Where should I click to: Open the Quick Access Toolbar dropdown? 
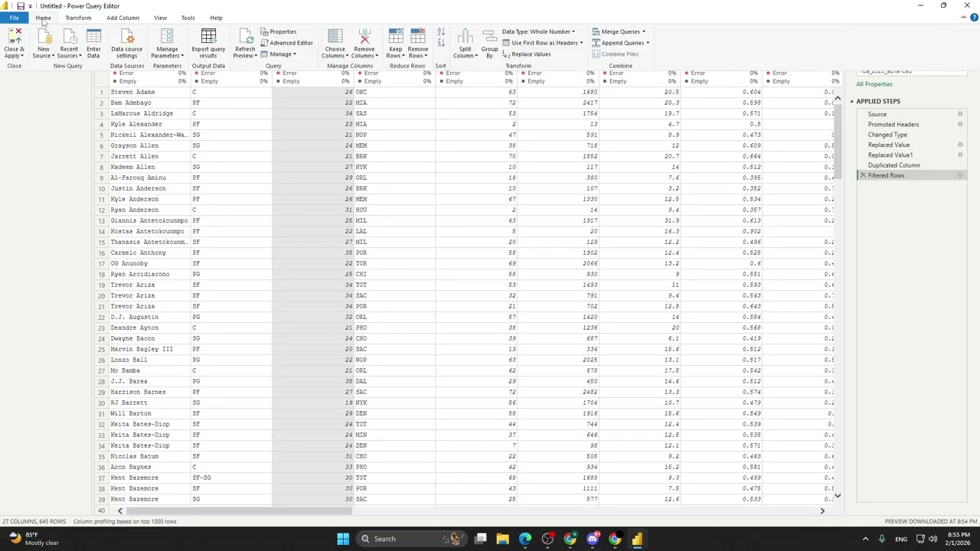(x=30, y=6)
